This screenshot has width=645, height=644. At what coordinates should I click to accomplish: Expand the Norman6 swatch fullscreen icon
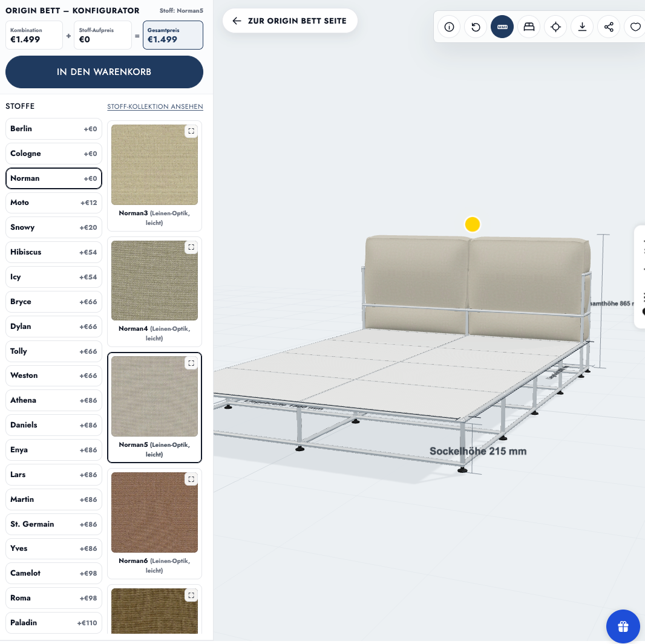191,479
